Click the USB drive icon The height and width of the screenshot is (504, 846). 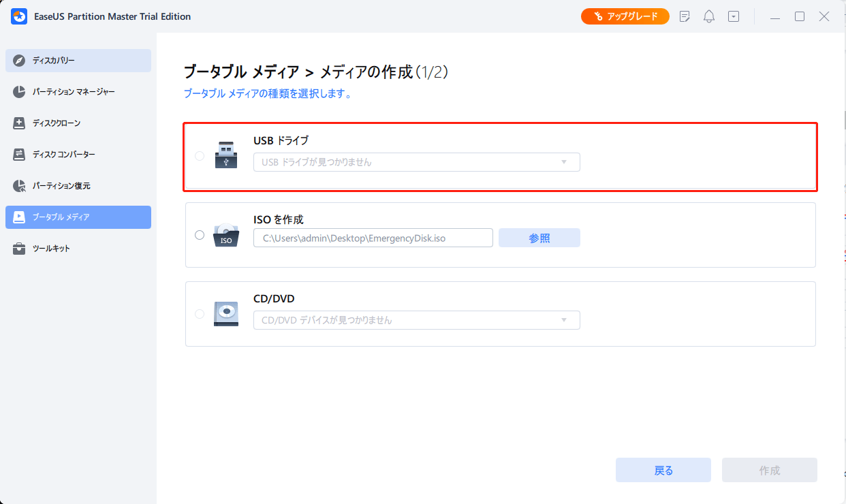(x=226, y=155)
